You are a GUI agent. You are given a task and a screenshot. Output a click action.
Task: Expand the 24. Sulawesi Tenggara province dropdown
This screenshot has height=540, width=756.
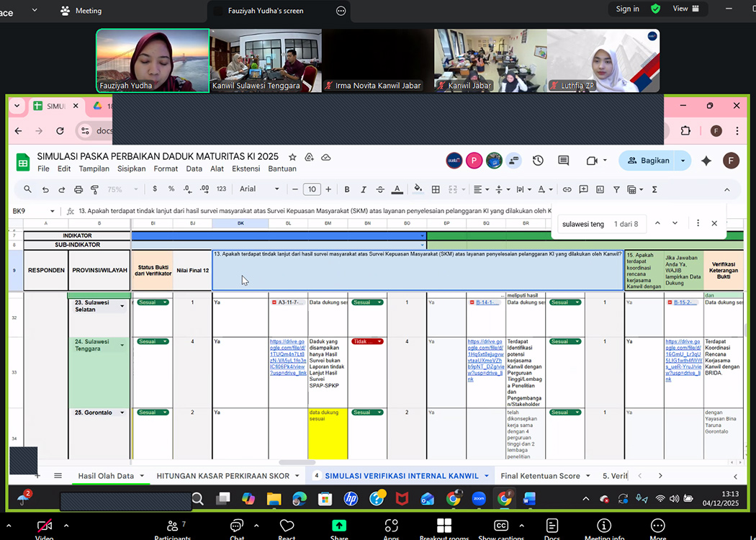[122, 346]
